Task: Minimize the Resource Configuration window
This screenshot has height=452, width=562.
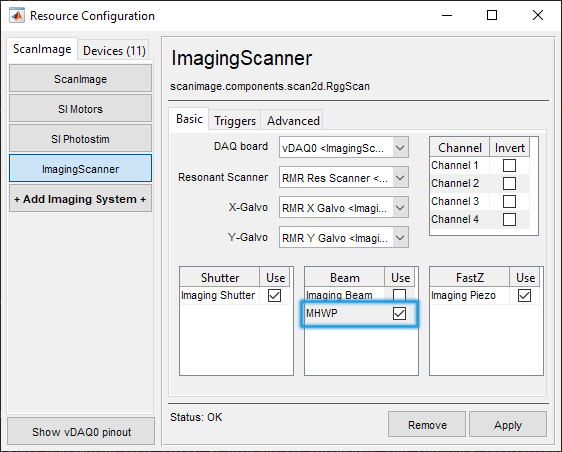Action: (447, 15)
